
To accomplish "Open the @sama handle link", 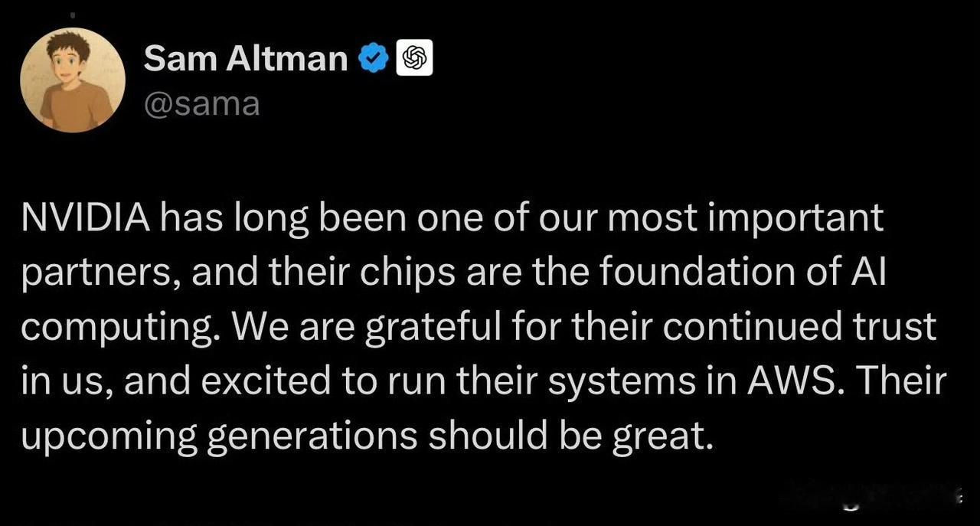I will coord(202,103).
